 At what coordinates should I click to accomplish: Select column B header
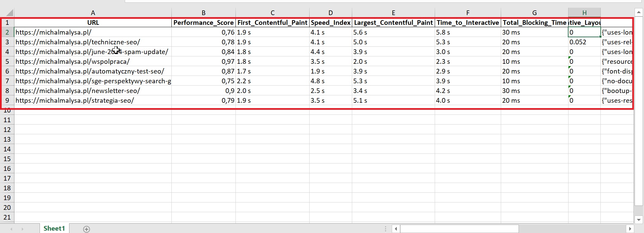pos(203,13)
